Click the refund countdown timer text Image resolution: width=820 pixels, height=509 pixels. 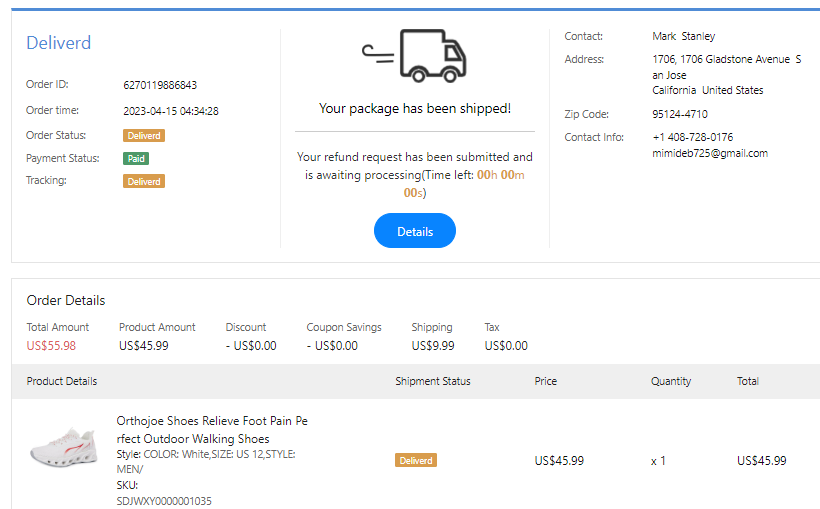(x=500, y=175)
